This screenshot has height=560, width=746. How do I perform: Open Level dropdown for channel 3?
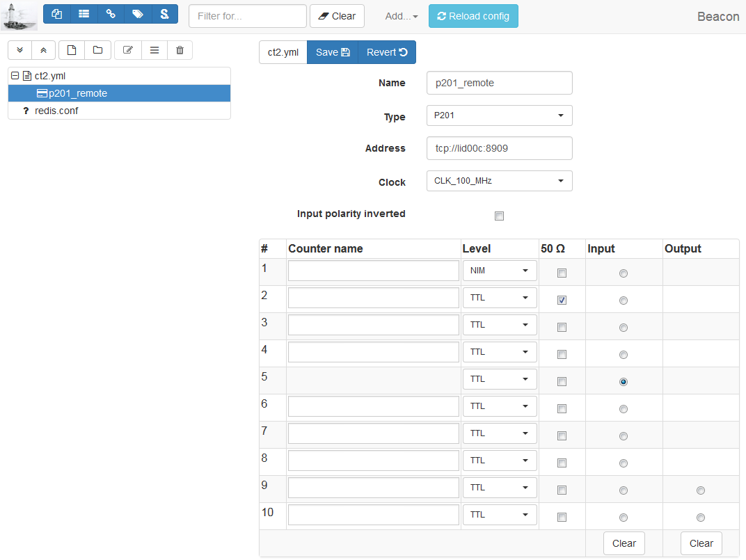[x=500, y=325]
